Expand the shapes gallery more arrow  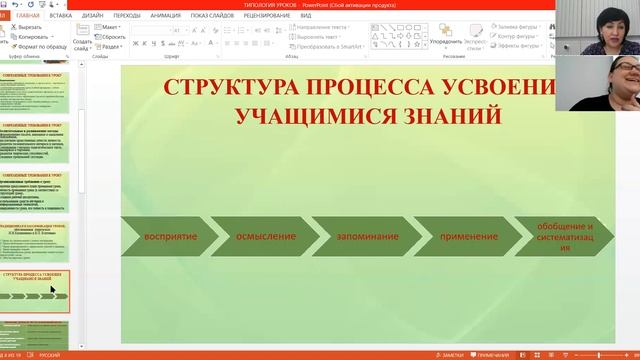coord(425,45)
